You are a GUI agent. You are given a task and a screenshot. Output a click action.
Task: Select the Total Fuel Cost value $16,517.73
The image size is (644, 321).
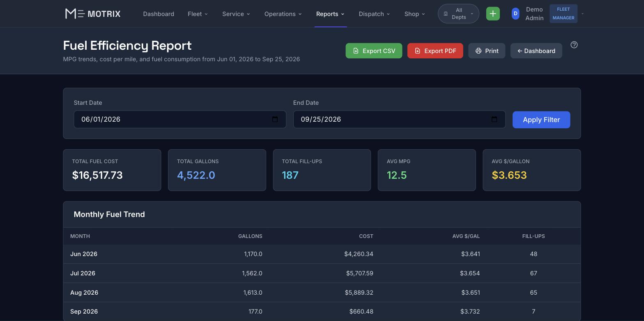97,175
